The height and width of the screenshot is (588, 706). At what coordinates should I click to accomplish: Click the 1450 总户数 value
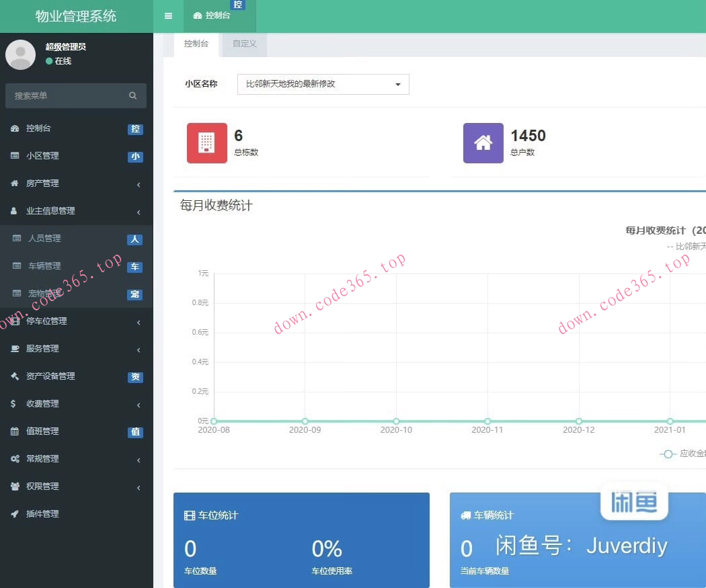(528, 136)
